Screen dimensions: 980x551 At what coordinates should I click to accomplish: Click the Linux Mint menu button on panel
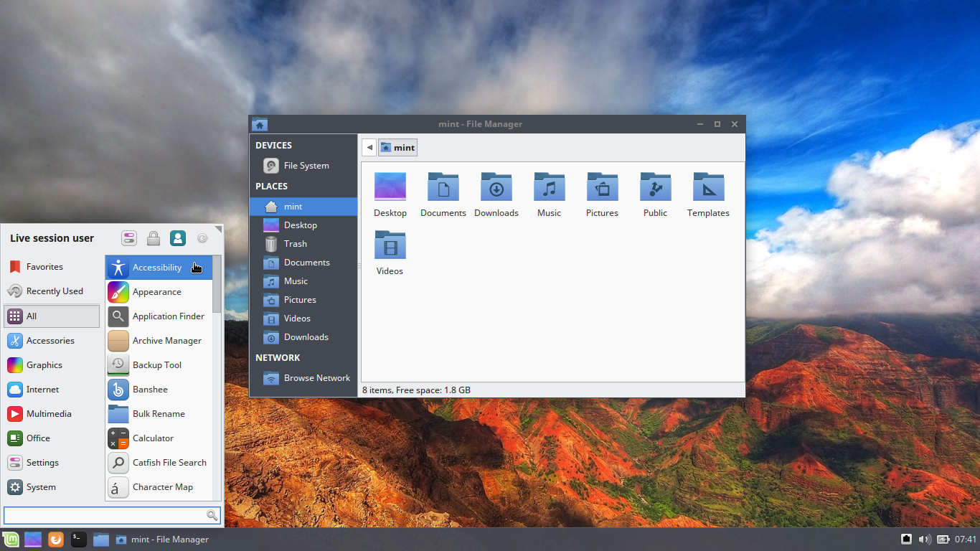coord(10,540)
